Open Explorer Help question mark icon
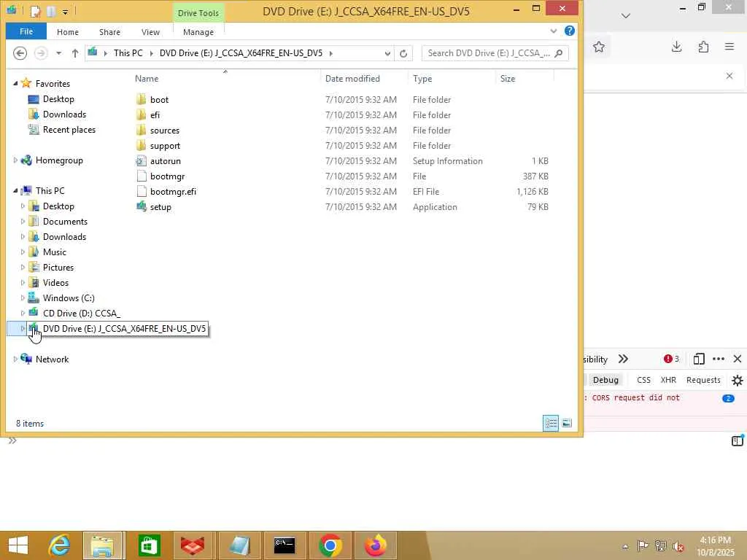The height and width of the screenshot is (560, 747). pos(569,31)
